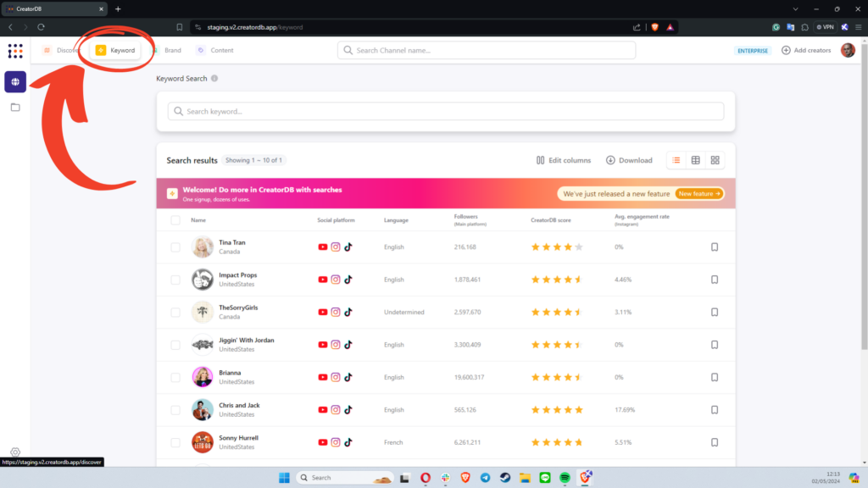Bookmark this page in address bar
The width and height of the screenshot is (868, 488).
click(180, 27)
